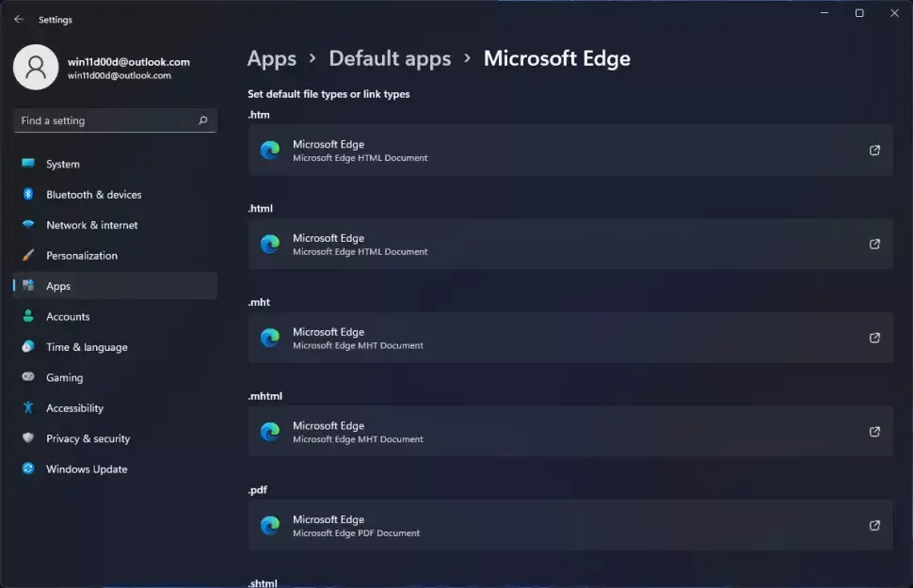Screen dimensions: 913x588
Task: Click the user profile avatar picture
Action: (x=36, y=68)
